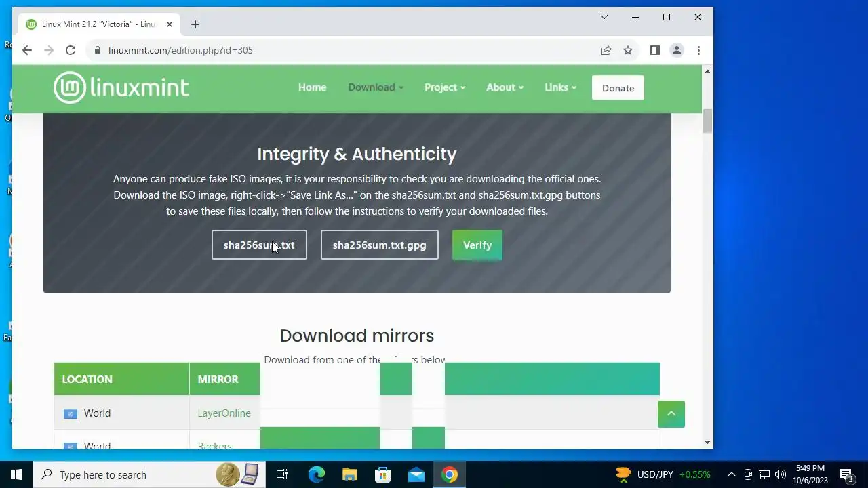
Task: Open the Rackers mirror link
Action: pos(214,445)
